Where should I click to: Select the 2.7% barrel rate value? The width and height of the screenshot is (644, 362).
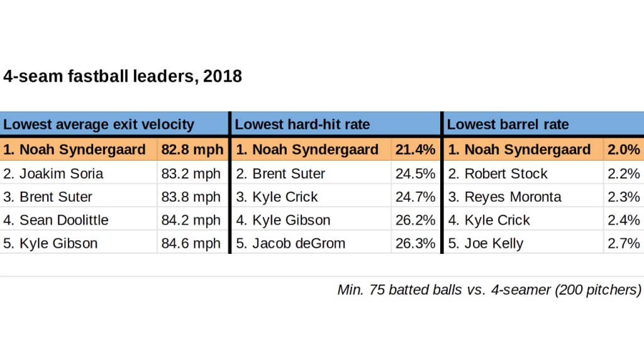click(x=623, y=243)
